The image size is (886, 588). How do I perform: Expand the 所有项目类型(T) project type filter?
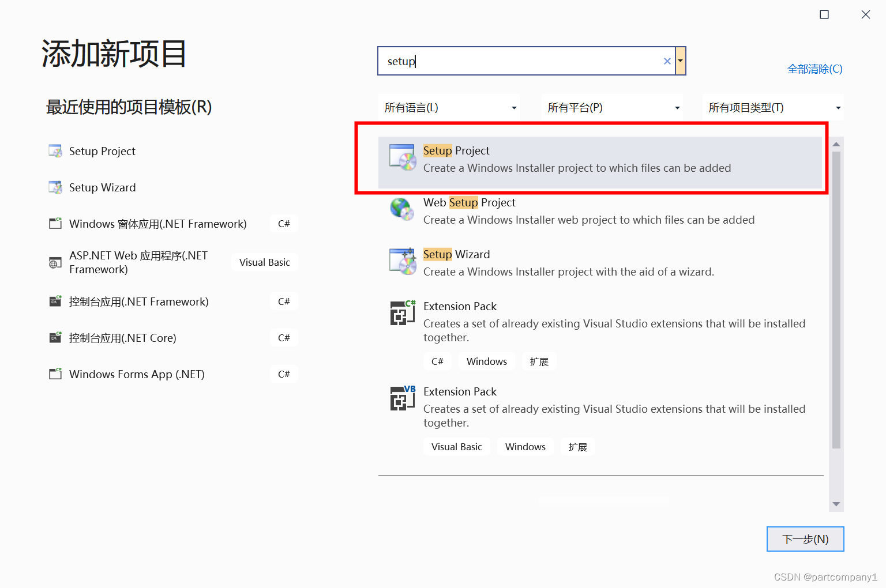(773, 108)
